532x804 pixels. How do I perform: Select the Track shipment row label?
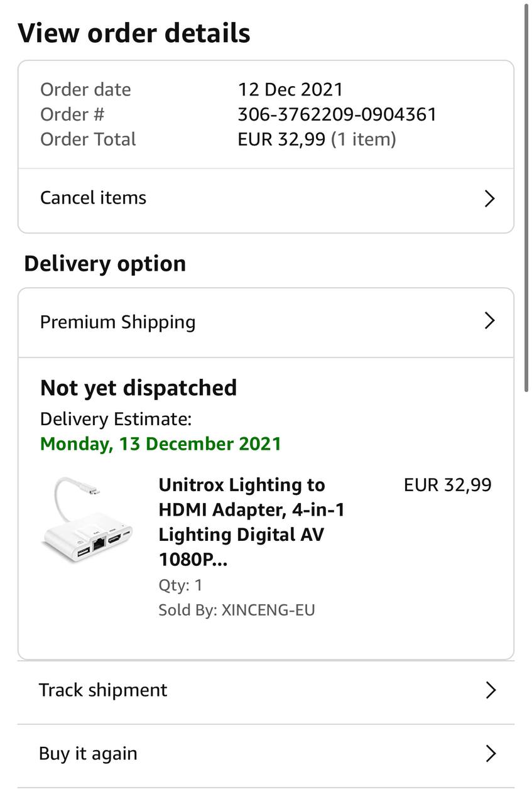pyautogui.click(x=103, y=690)
